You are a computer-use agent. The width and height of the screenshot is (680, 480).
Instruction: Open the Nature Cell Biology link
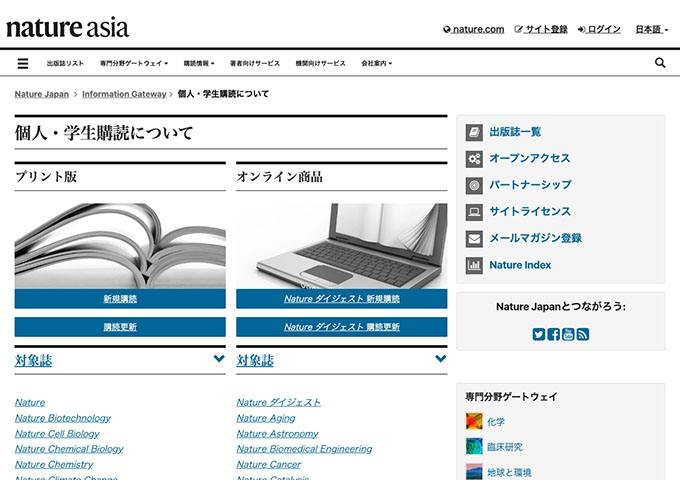tap(57, 434)
